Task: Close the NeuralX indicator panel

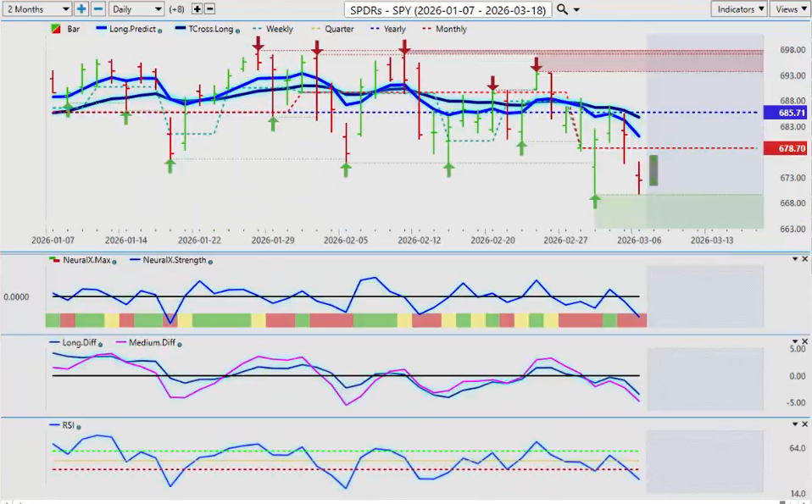Action: [804, 258]
